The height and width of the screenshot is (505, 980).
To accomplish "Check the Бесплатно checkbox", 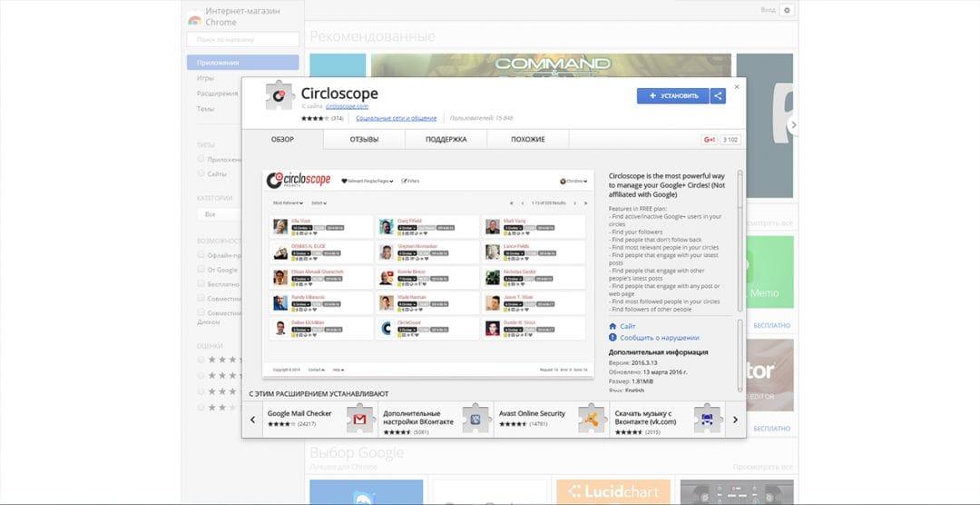I will [x=201, y=282].
